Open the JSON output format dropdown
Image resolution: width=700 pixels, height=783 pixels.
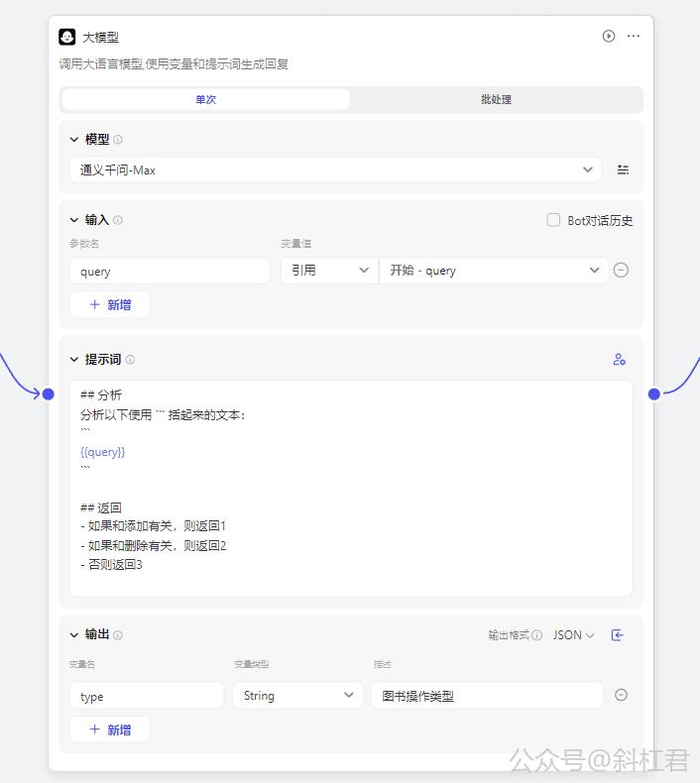pyautogui.click(x=573, y=635)
